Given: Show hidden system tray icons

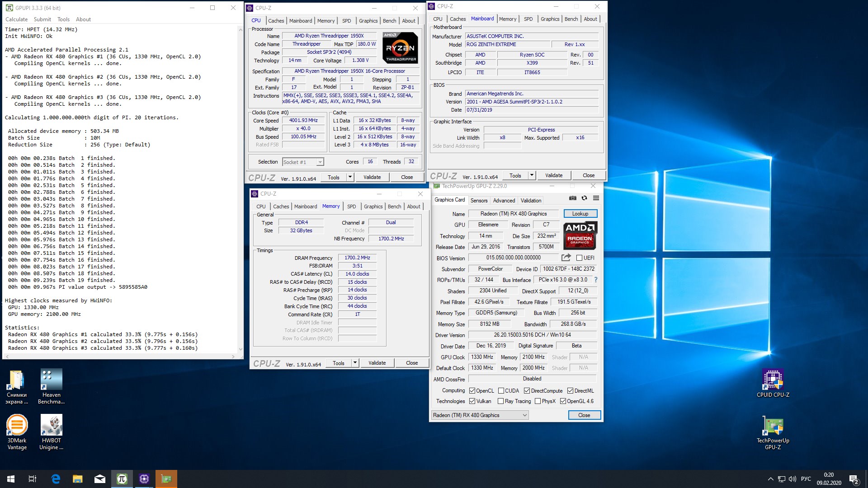Looking at the screenshot, I should (770, 479).
